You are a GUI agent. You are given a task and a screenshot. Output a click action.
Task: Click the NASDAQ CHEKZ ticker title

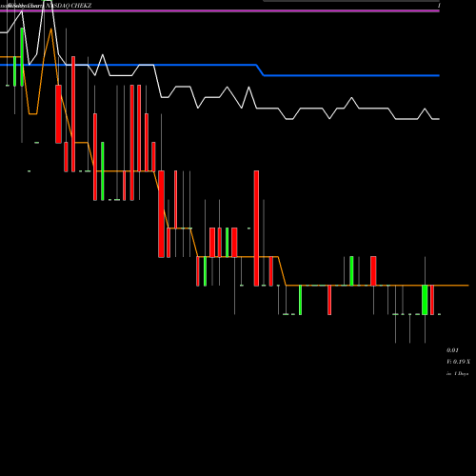69,6
